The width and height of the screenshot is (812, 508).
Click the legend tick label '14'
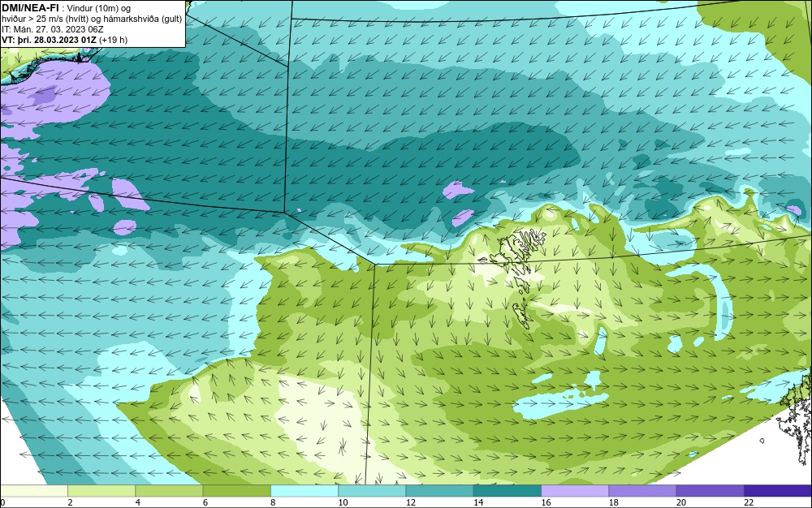(478, 502)
